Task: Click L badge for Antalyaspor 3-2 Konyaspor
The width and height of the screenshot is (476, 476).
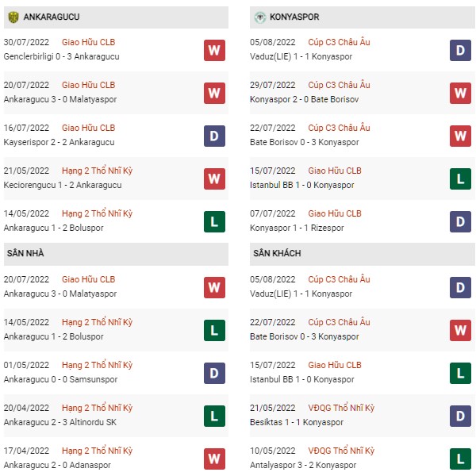Action: (460, 459)
